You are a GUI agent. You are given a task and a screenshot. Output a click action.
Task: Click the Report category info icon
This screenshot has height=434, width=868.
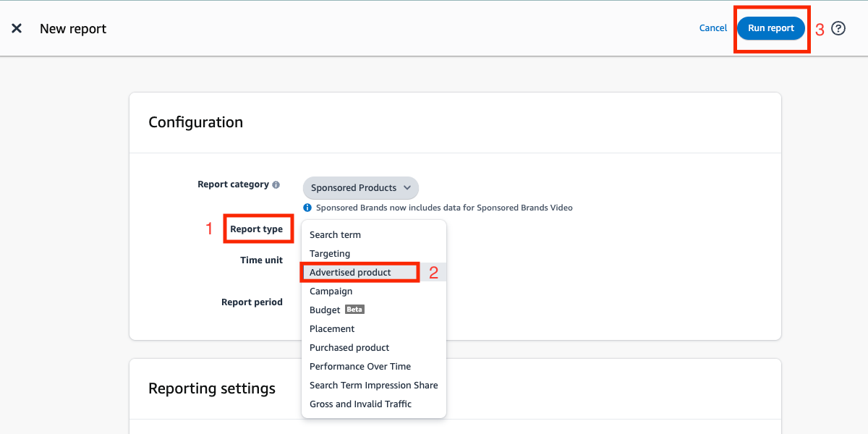276,185
